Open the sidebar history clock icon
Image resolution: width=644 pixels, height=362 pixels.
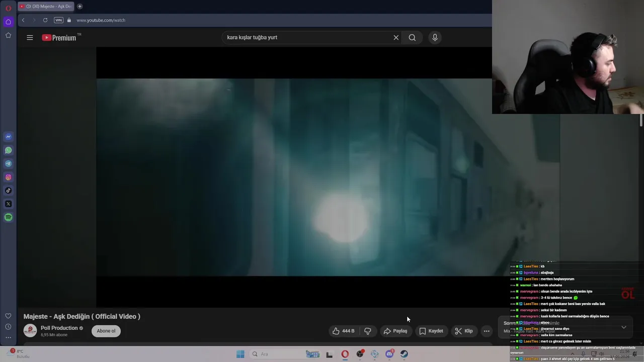(8, 327)
